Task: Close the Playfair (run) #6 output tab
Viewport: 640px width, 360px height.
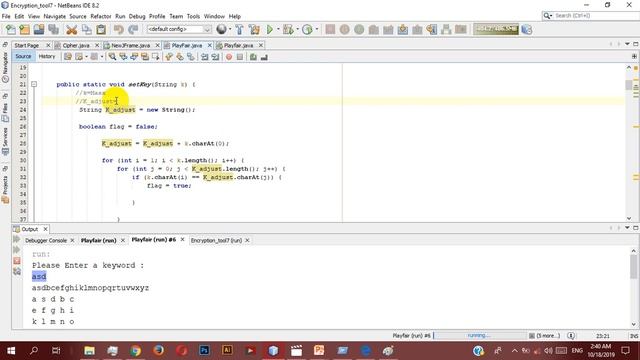Action: coord(182,240)
